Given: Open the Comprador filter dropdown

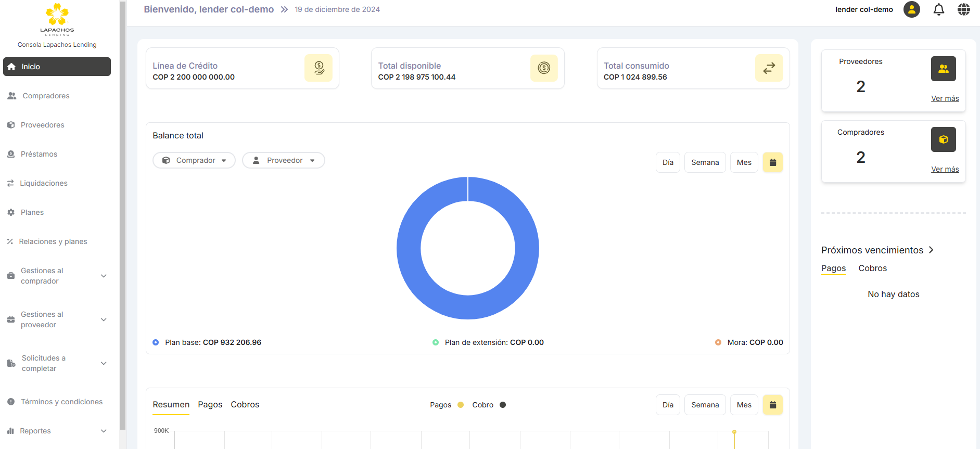Looking at the screenshot, I should pyautogui.click(x=194, y=160).
